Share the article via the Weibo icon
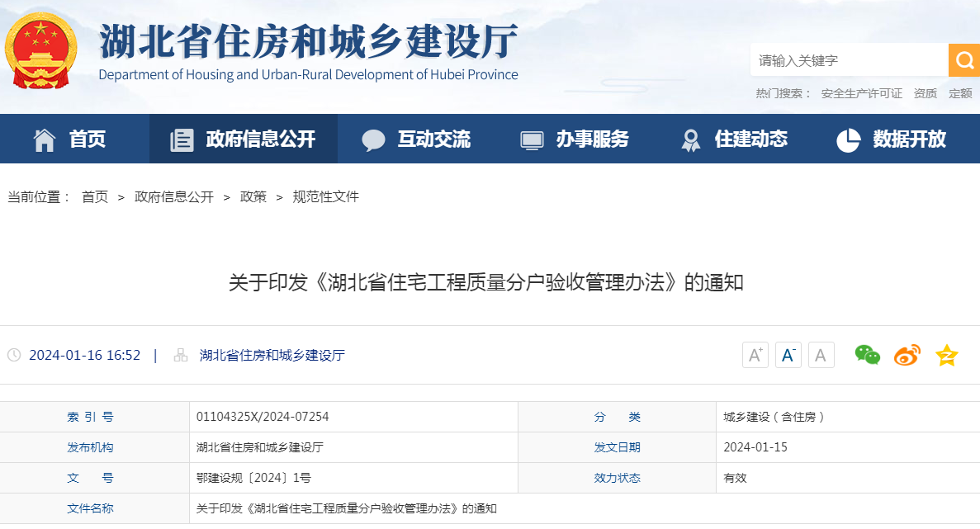Image resolution: width=980 pixels, height=529 pixels. [x=907, y=355]
